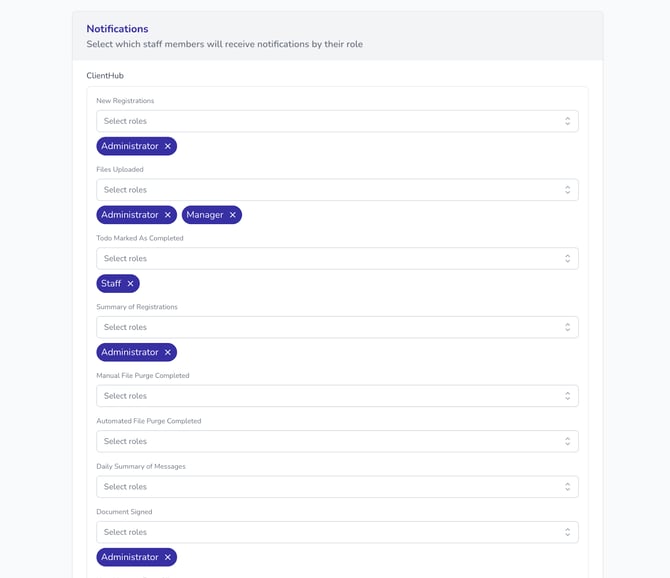Viewport: 670px width, 578px height.
Task: Open Daily Summary of Messages roles dropdown
Action: coord(330,487)
